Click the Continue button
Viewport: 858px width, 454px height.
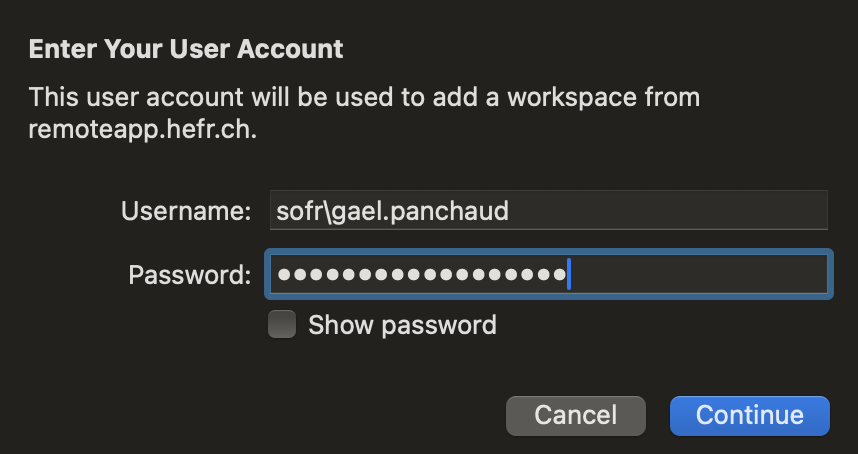point(750,416)
